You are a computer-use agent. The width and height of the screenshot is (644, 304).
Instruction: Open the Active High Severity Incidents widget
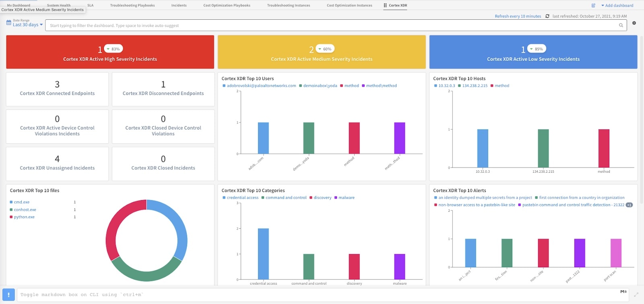[x=110, y=52]
